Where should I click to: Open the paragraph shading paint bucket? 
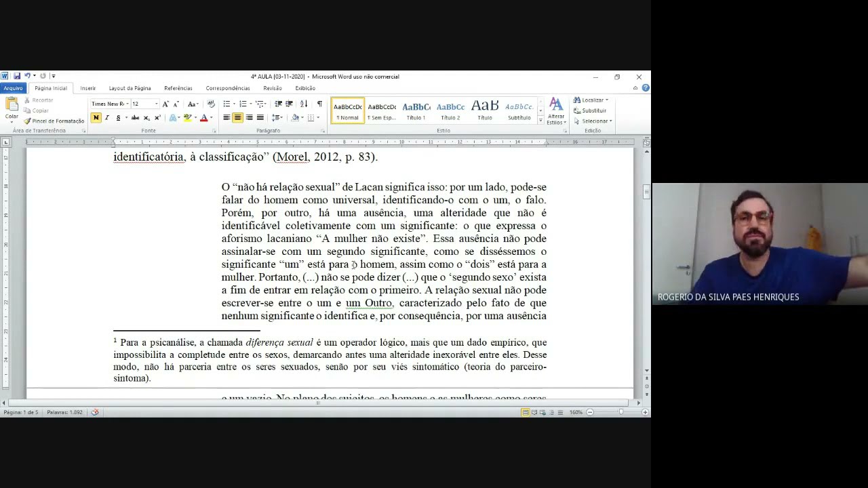295,118
